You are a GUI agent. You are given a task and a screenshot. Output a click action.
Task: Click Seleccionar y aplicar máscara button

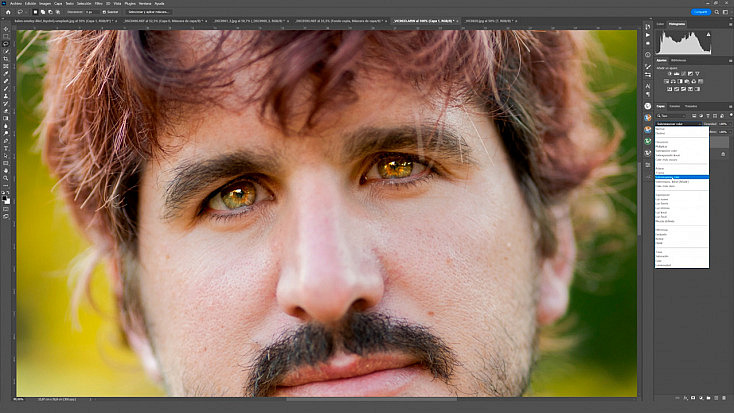click(x=148, y=12)
